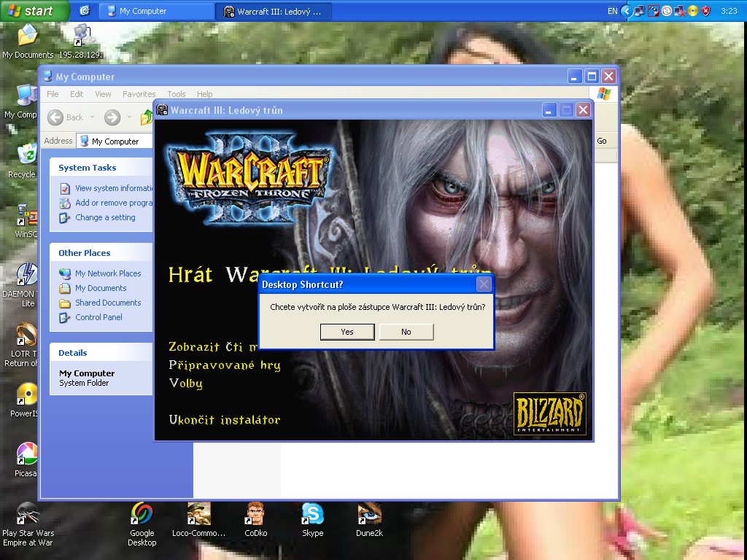Image resolution: width=747 pixels, height=560 pixels.
Task: Click the My Computer address field
Action: (115, 141)
